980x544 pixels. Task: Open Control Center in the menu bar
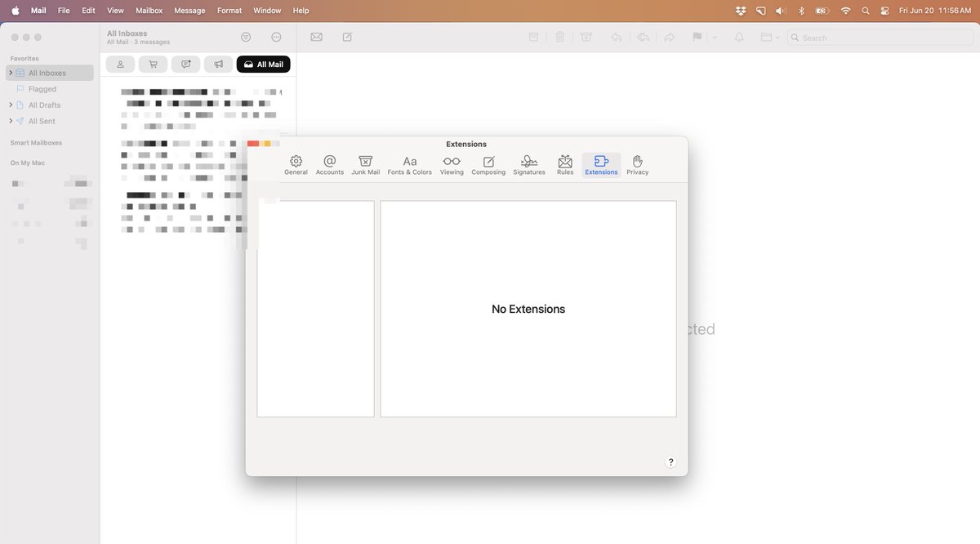pos(884,11)
